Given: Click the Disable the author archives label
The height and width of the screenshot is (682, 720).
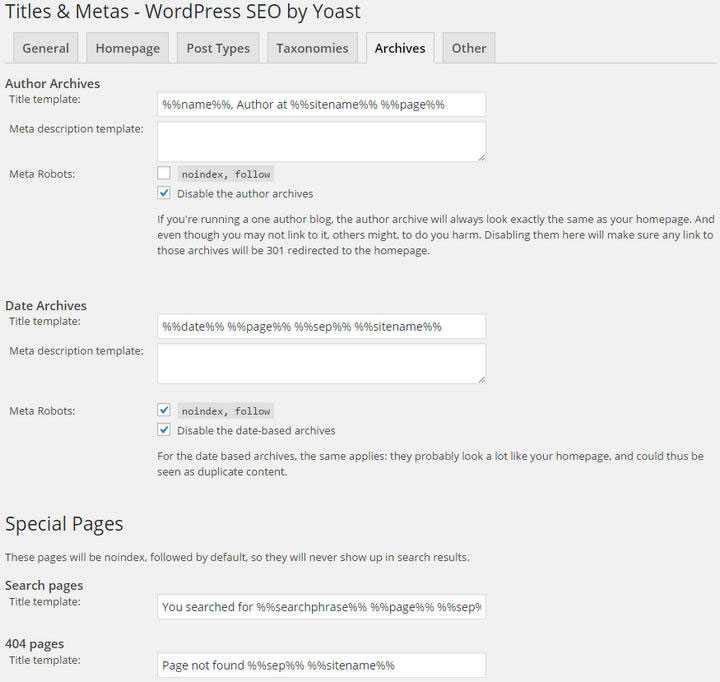Looking at the screenshot, I should [x=245, y=193].
